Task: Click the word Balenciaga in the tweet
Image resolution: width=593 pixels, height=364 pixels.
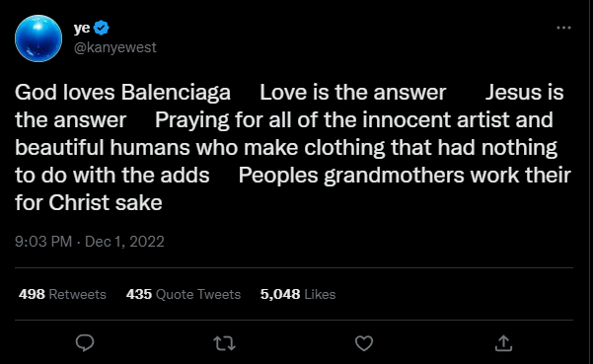Action: point(176,93)
